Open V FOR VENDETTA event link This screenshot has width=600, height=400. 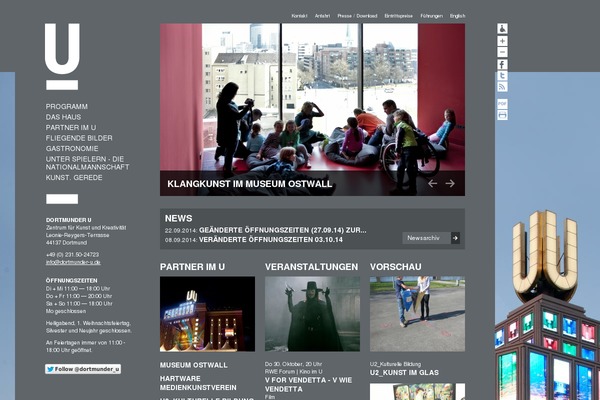308,385
